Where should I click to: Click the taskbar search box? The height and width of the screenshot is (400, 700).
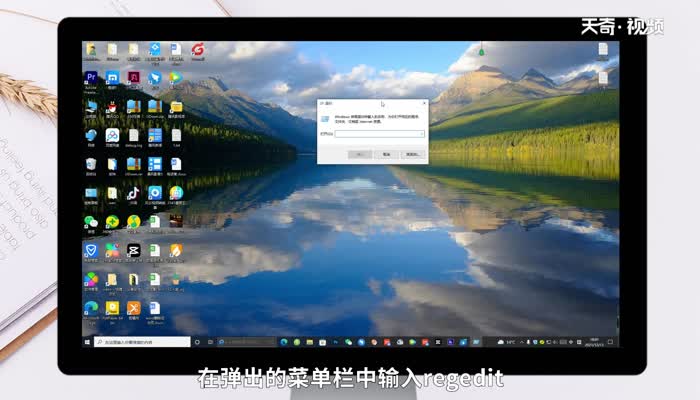(142, 342)
